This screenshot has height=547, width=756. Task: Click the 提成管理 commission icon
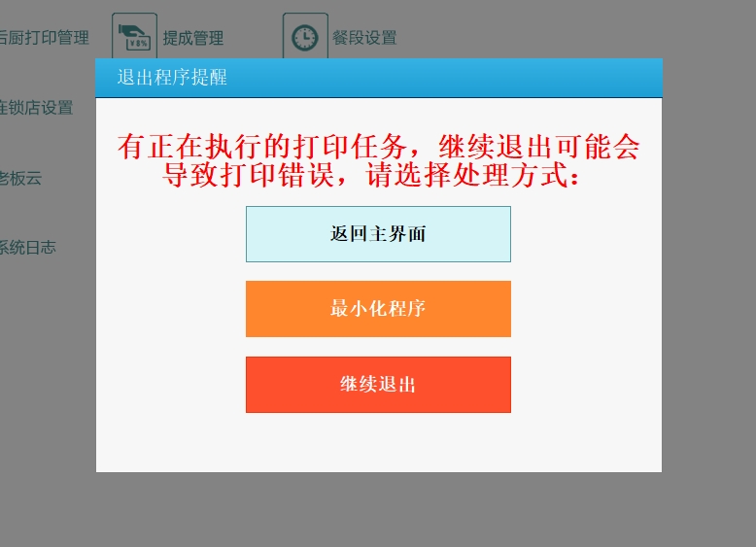pos(134,36)
